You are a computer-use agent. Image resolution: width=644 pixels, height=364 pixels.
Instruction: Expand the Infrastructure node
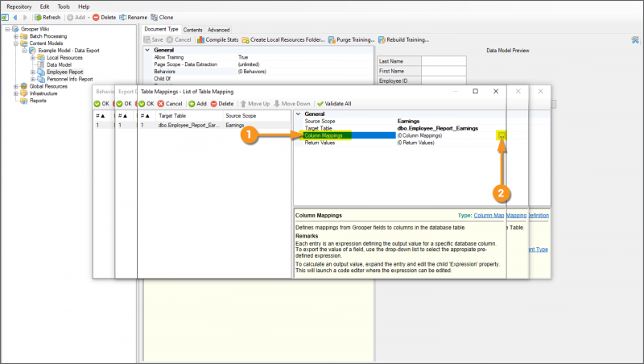pyautogui.click(x=16, y=93)
